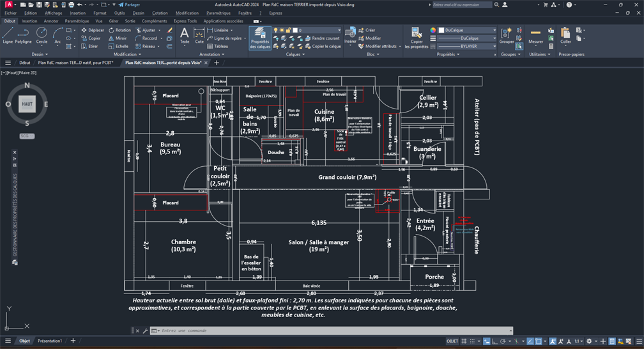Open Propriétés des calques manager
644x349 pixels.
[260, 38]
